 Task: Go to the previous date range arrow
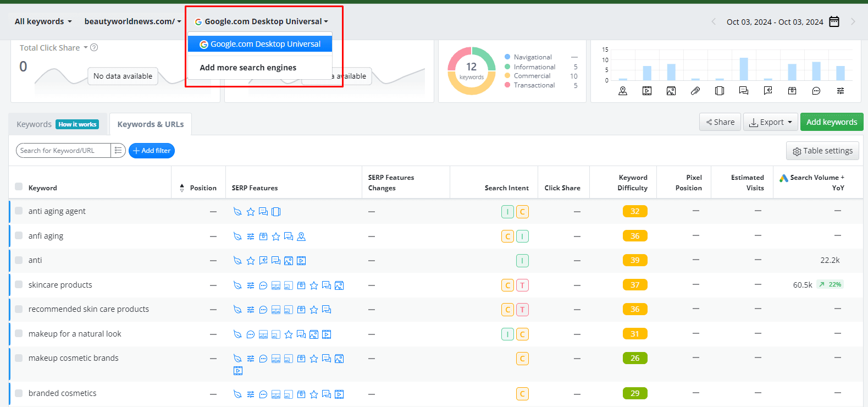714,21
